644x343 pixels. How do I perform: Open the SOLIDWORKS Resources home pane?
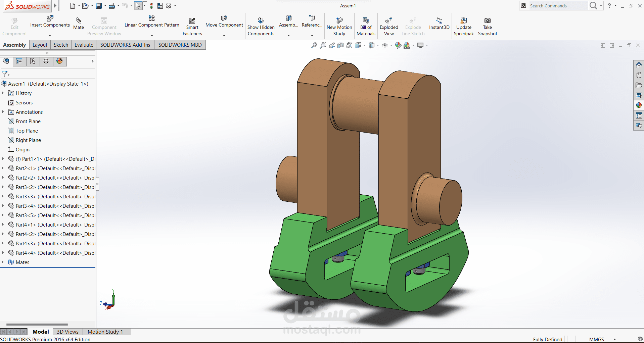click(639, 65)
